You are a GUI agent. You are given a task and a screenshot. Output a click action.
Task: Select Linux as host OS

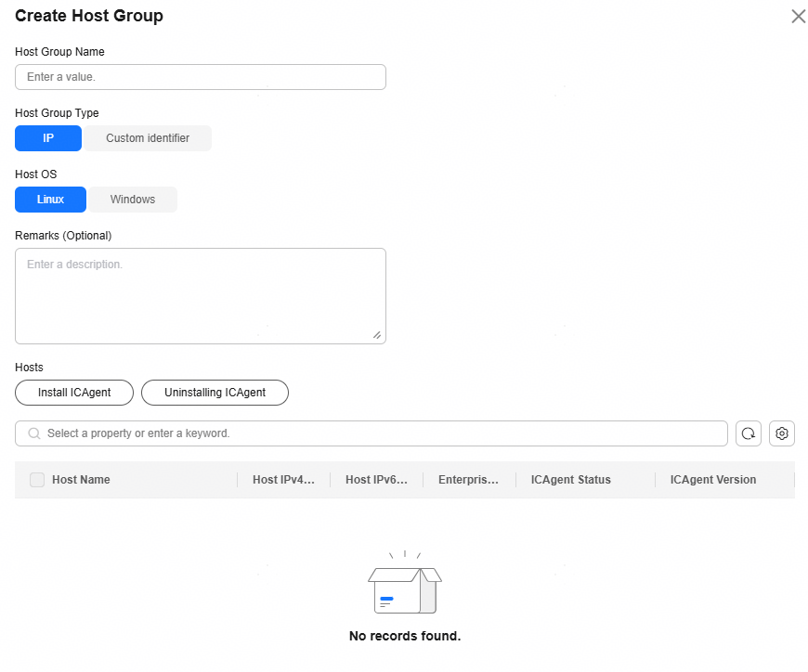[50, 200]
